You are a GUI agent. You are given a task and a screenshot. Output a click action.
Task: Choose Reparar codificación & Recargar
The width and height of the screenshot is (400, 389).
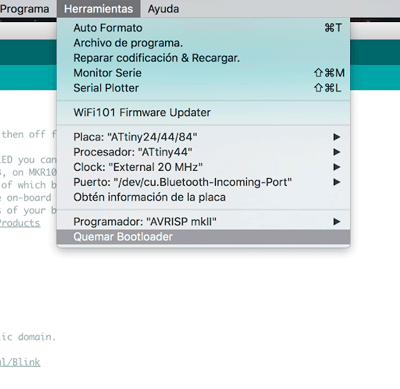[x=203, y=58]
